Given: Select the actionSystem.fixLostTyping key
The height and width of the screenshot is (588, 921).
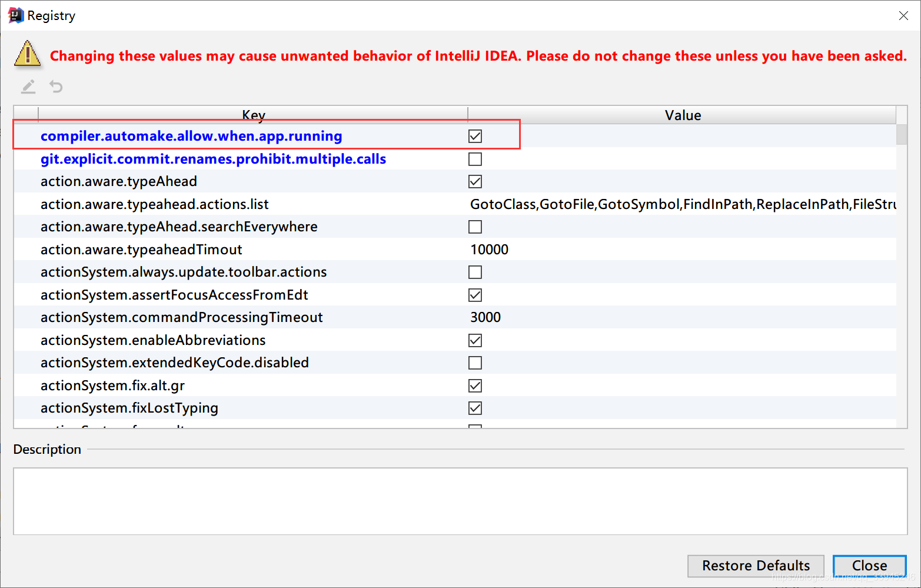Looking at the screenshot, I should (x=129, y=408).
